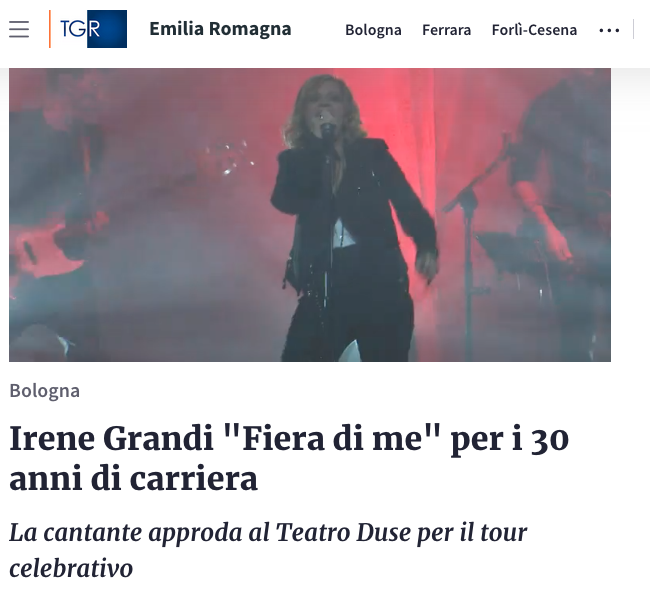Select Bologna in the top navigation
The height and width of the screenshot is (595, 650).
pyautogui.click(x=373, y=30)
